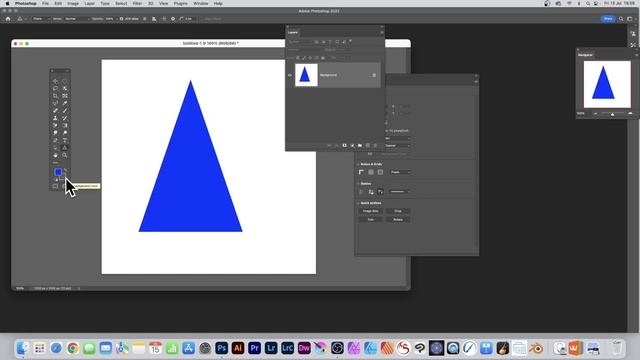Open Premiere Pro from the Dock

[254, 348]
